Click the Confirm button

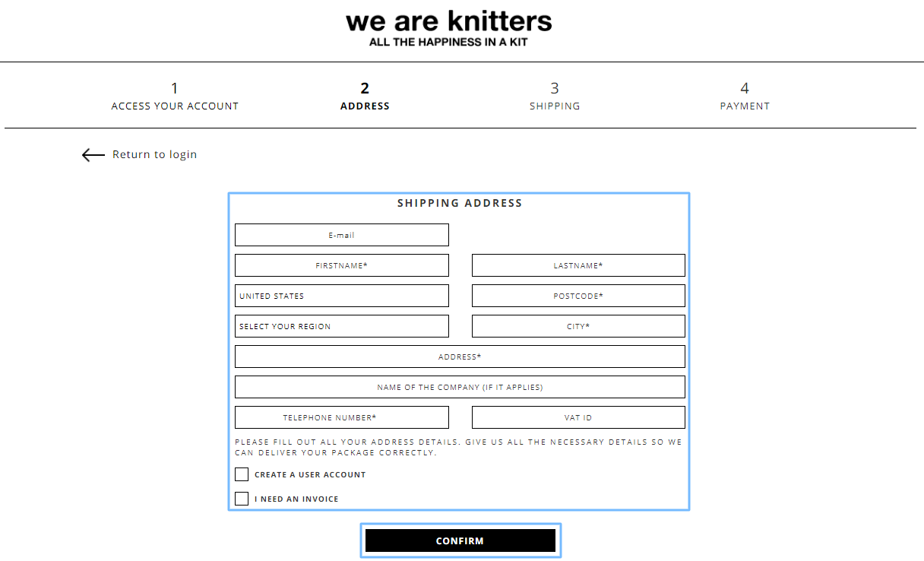pos(460,540)
